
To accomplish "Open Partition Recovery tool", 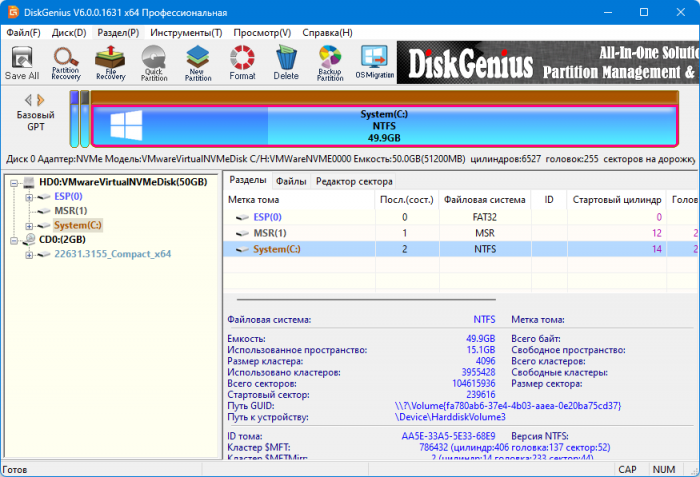I will pos(66,63).
